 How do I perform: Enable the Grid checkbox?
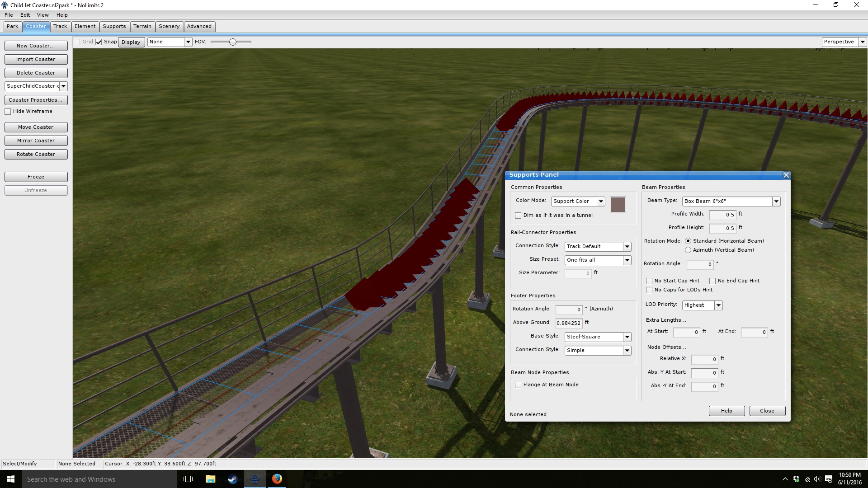coord(77,42)
